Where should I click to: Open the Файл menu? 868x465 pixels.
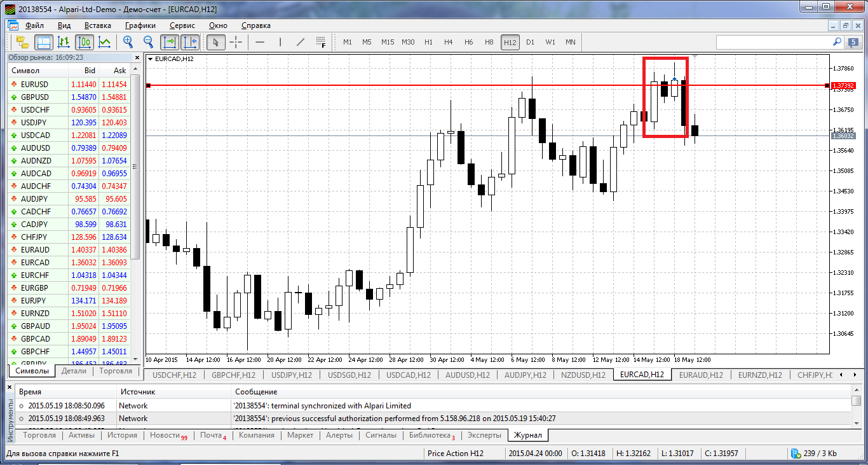coord(34,25)
